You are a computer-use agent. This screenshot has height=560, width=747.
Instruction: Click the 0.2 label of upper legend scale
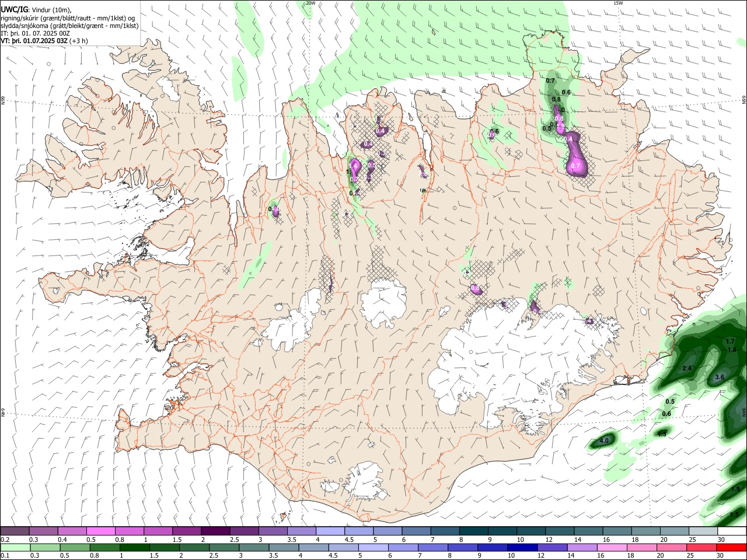point(5,540)
